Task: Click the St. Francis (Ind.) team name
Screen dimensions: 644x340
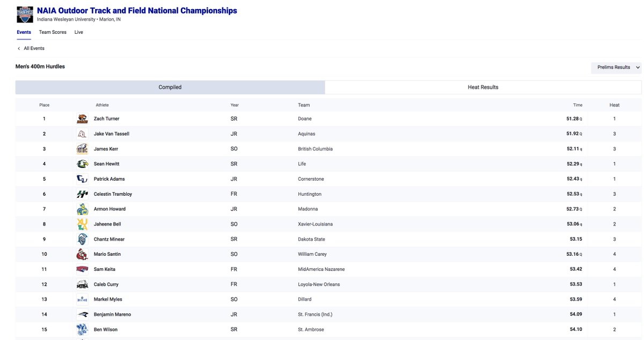Action: click(x=315, y=314)
